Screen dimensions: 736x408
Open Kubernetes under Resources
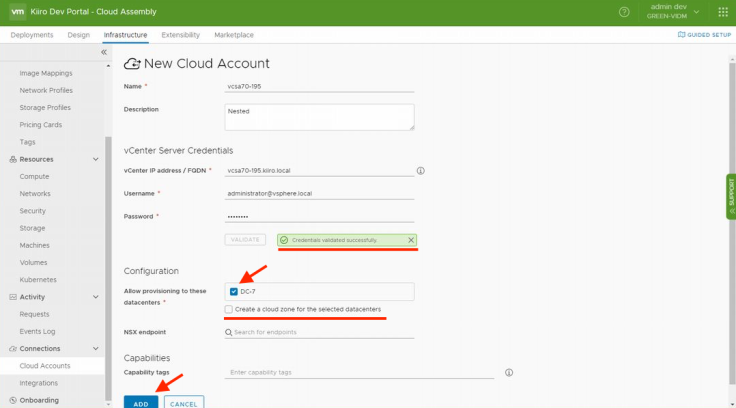(38, 280)
